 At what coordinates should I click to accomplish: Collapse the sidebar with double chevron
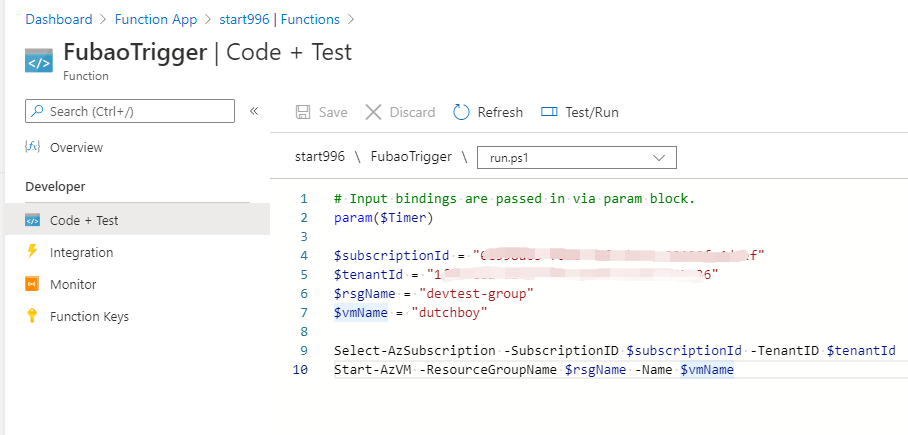pos(254,111)
